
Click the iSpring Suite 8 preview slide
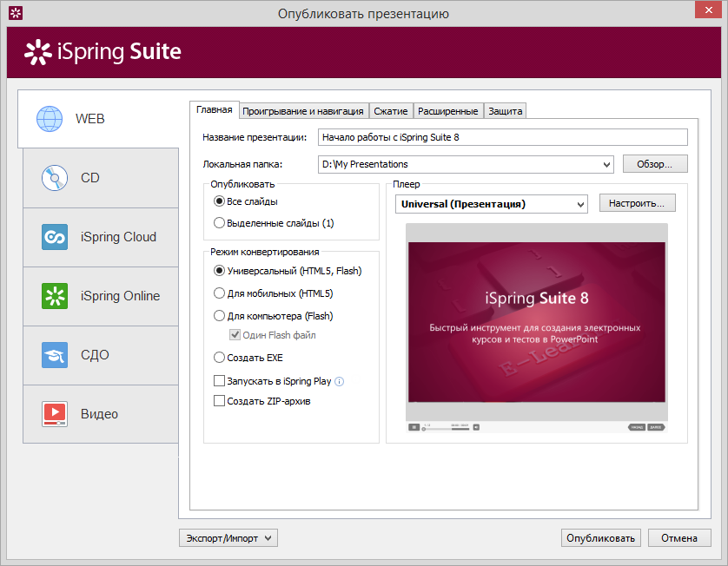point(537,322)
